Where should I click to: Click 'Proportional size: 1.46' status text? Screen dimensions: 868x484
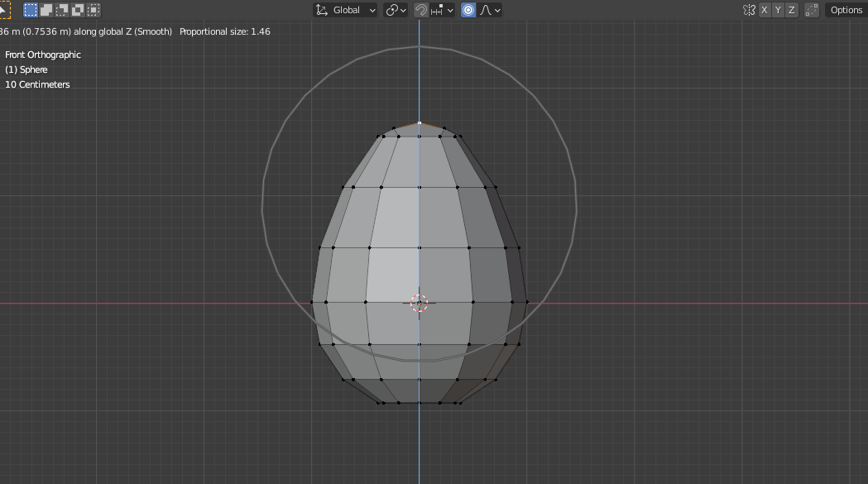pos(225,31)
